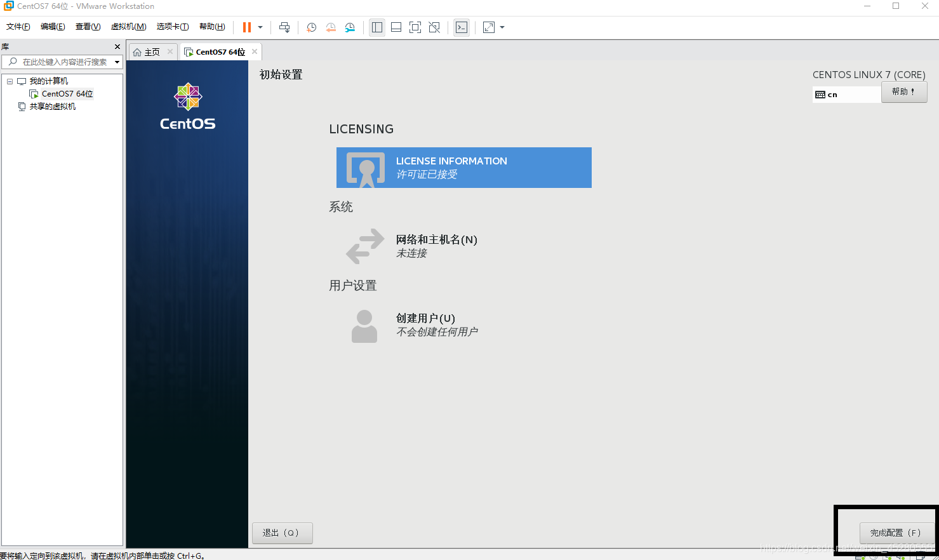
Task: Revert virtual machine to previous snapshot
Action: point(331,27)
